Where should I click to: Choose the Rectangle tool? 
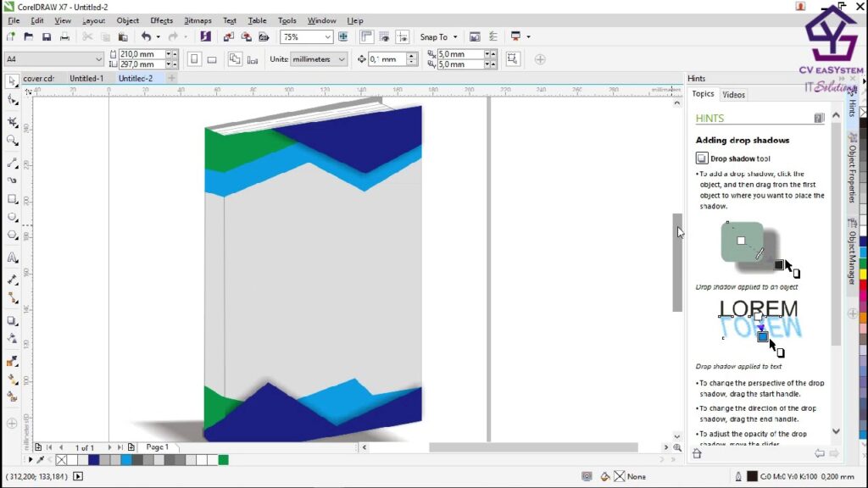tap(12, 199)
